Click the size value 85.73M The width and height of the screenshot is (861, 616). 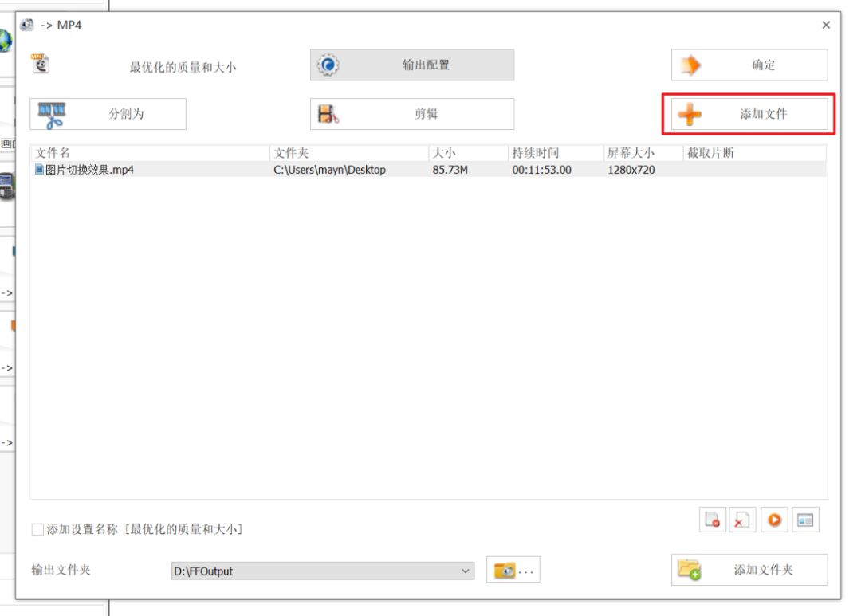(450, 170)
